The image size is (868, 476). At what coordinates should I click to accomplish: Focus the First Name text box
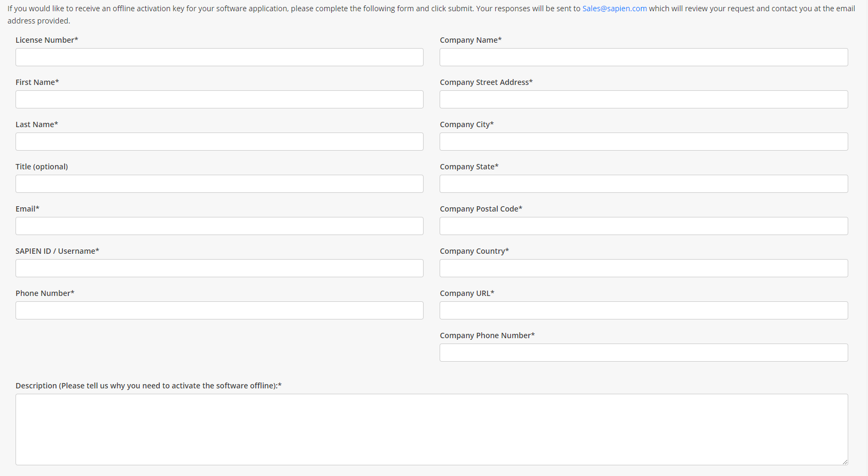pyautogui.click(x=220, y=99)
